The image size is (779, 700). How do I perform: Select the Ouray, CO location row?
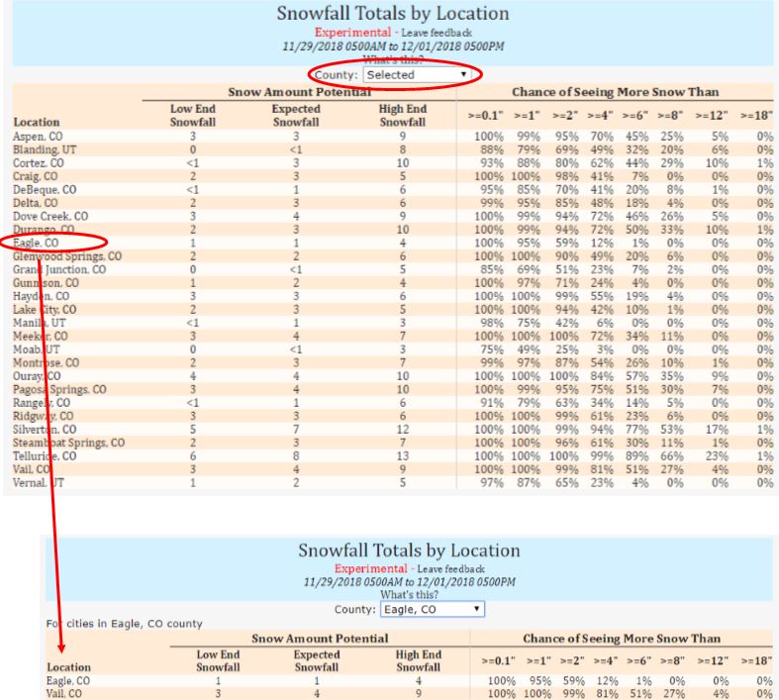pyautogui.click(x=393, y=376)
